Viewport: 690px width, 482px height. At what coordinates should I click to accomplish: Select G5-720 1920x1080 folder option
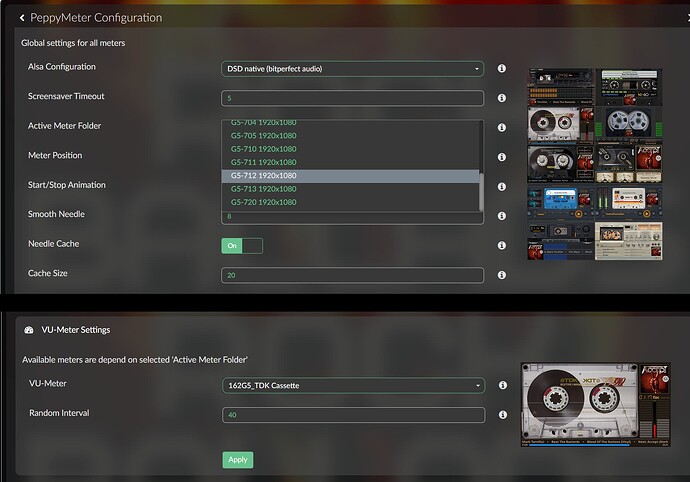(x=350, y=202)
